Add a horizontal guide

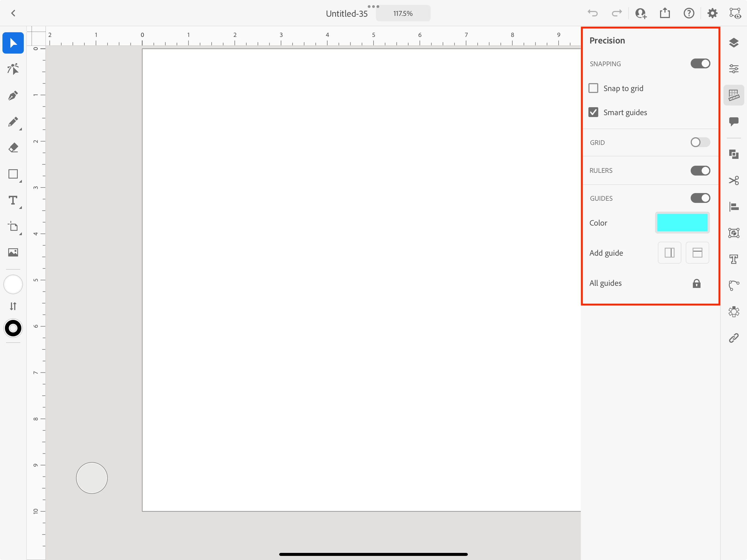[697, 253]
